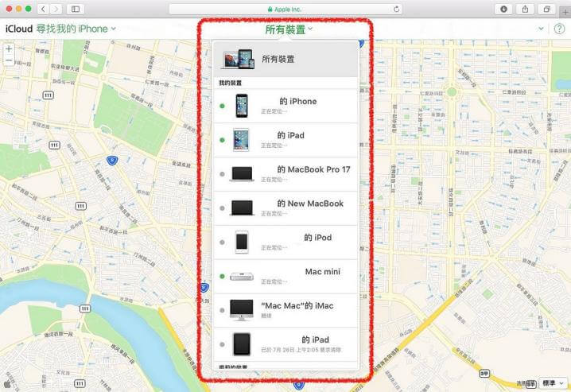571x392 pixels.
Task: Add a new Safari tab
Action: click(565, 12)
